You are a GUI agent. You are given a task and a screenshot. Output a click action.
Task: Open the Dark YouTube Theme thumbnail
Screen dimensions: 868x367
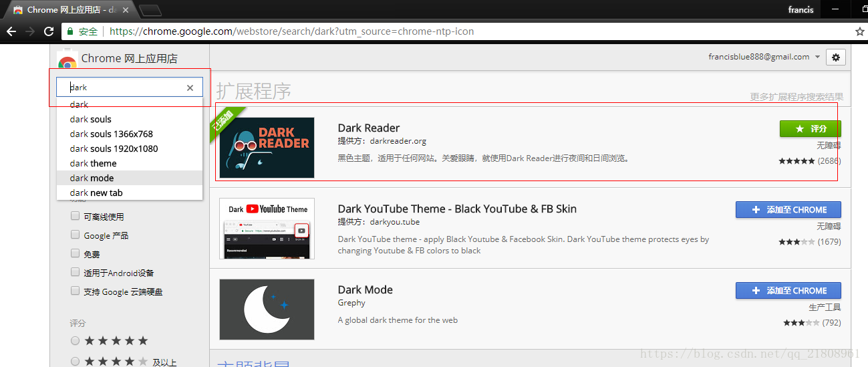267,229
